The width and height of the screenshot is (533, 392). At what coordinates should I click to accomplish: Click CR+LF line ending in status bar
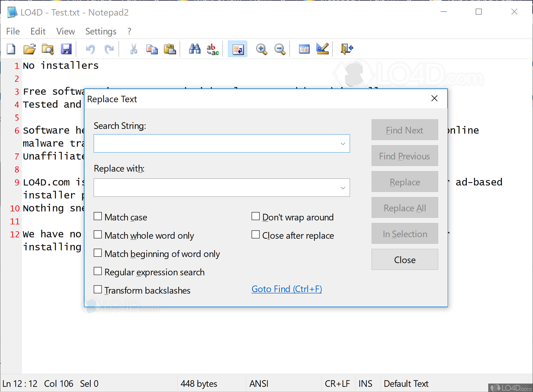(337, 383)
